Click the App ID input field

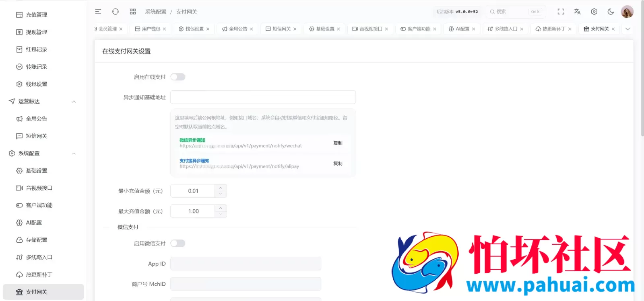point(246,264)
